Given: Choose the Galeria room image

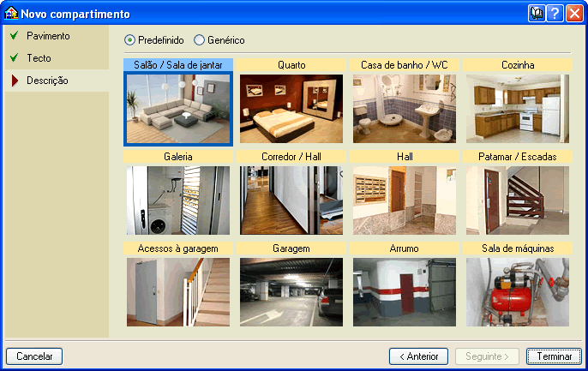Looking at the screenshot, I should point(178,200).
